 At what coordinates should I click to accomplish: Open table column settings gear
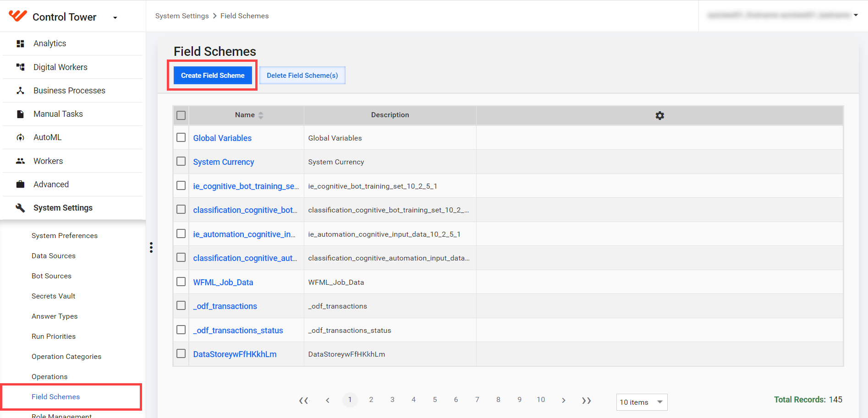pos(659,116)
